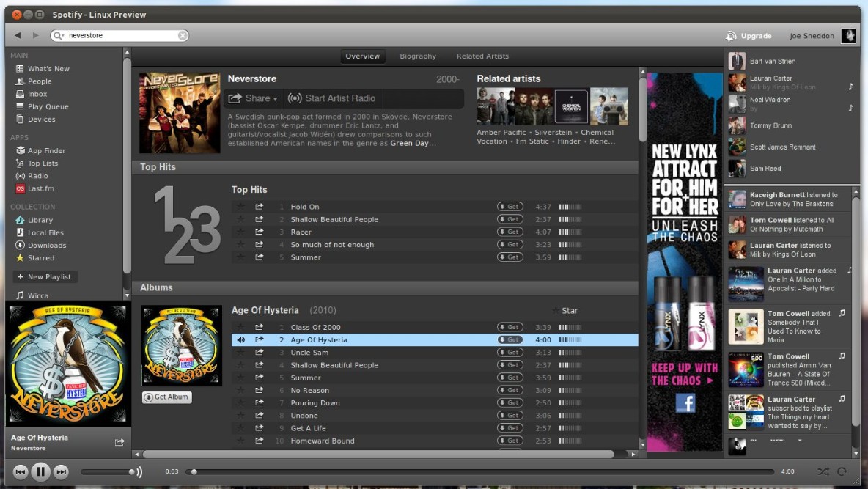Viewport: 868px width, 489px height.
Task: Open the Lynx Facebook icon in ad
Action: (x=685, y=402)
